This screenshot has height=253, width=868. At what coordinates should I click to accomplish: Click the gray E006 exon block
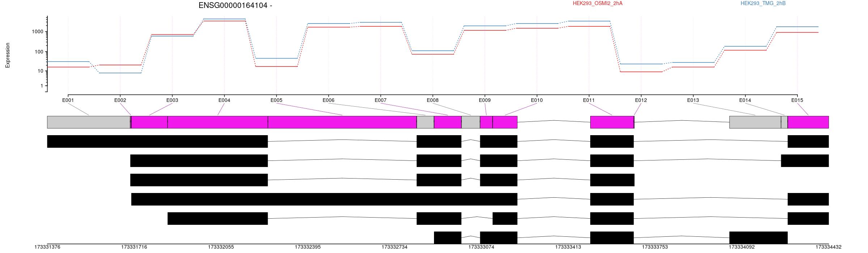point(425,122)
